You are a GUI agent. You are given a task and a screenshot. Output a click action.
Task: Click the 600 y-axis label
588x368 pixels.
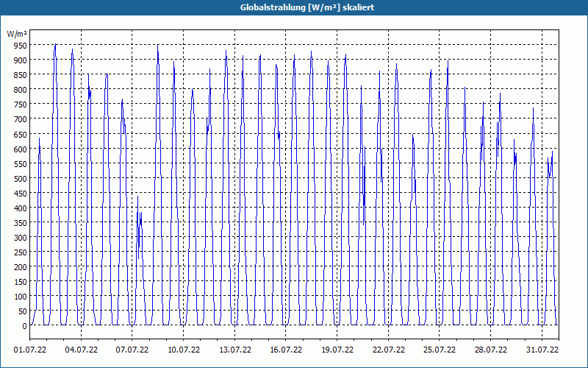click(20, 149)
